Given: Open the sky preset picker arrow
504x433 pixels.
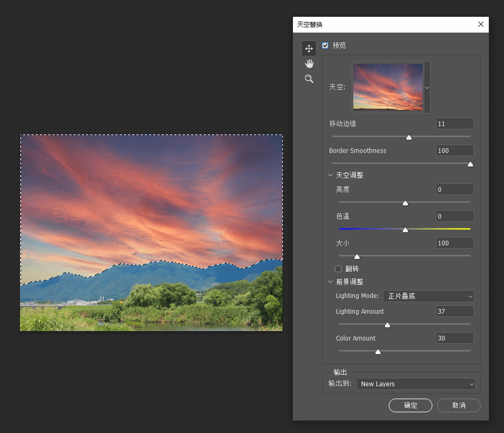Looking at the screenshot, I should click(426, 87).
